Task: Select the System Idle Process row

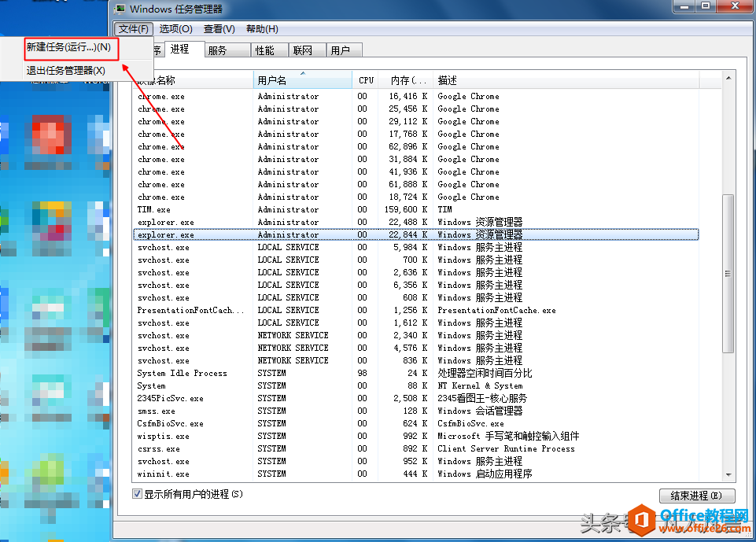Action: (x=415, y=373)
